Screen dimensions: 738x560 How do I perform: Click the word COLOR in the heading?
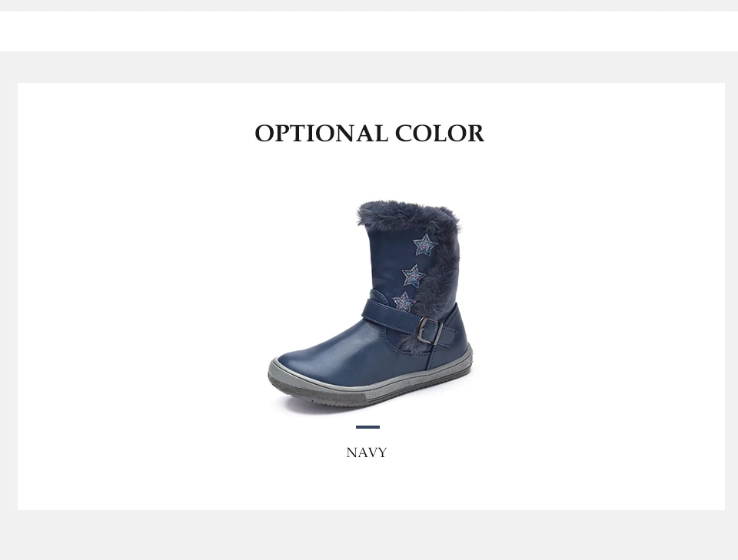tap(440, 133)
